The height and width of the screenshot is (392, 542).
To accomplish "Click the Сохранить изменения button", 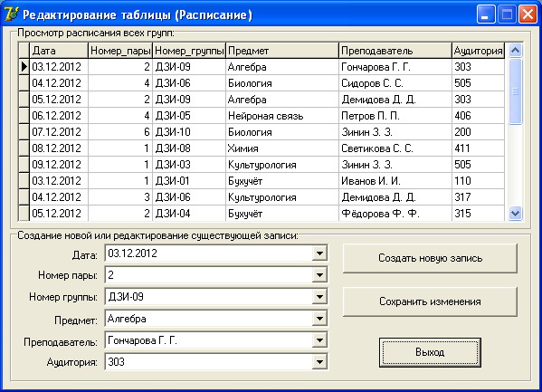I will coord(430,301).
